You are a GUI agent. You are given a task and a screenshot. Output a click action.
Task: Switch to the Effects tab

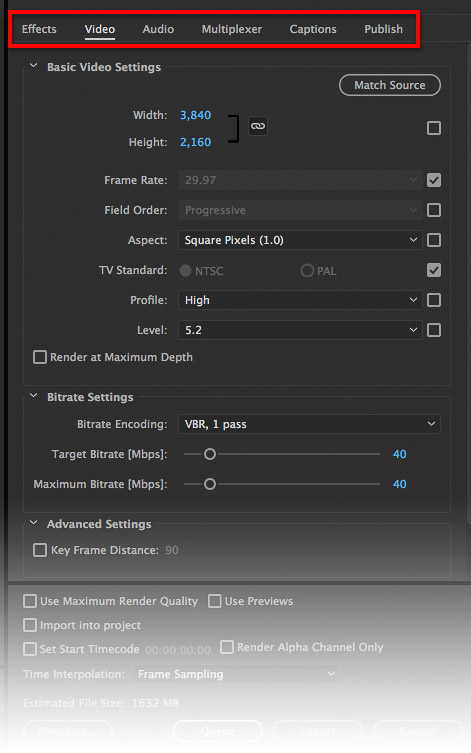[x=39, y=29]
